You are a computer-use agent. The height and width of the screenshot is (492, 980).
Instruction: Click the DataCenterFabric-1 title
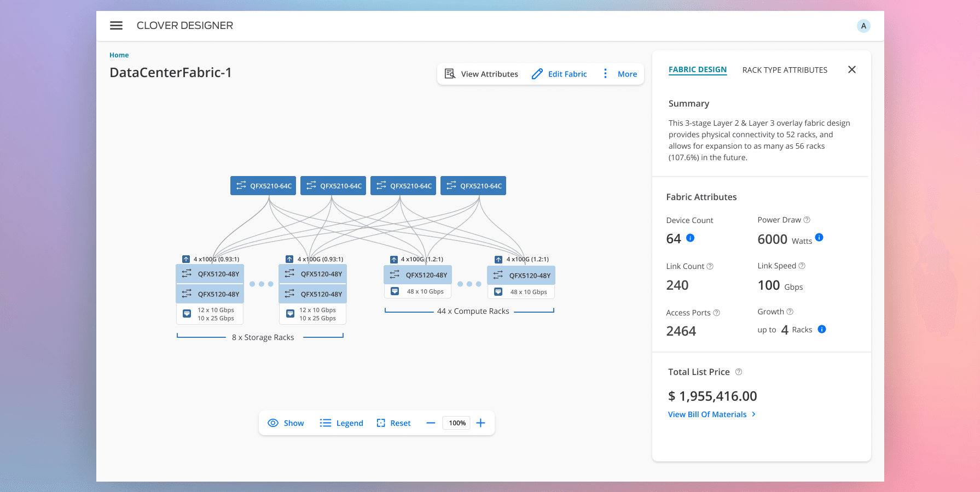(171, 73)
